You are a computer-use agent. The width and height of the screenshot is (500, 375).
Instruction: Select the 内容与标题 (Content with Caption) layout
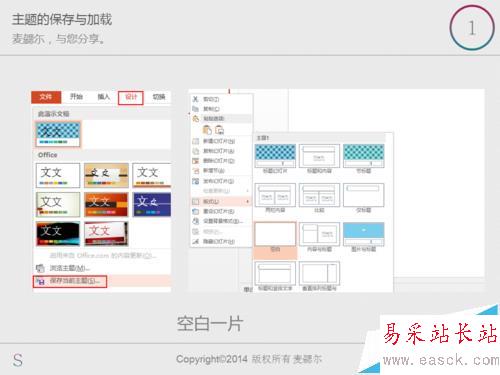click(319, 237)
